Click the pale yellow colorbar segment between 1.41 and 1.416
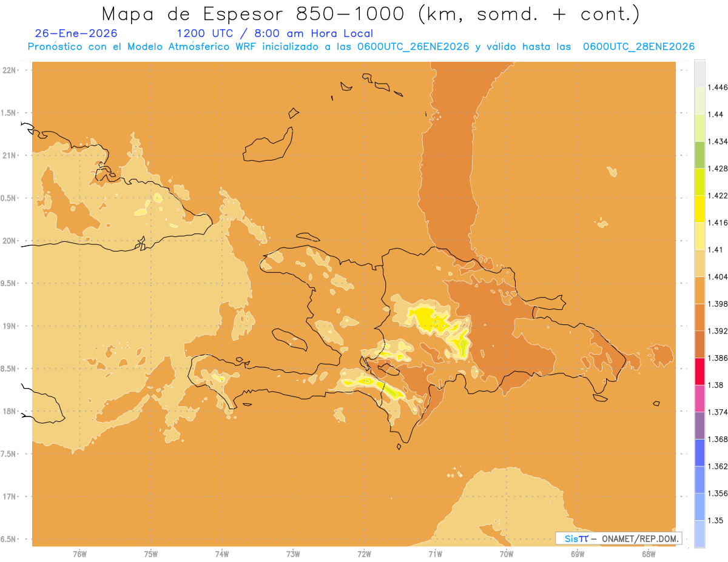728x562 pixels. tap(699, 236)
